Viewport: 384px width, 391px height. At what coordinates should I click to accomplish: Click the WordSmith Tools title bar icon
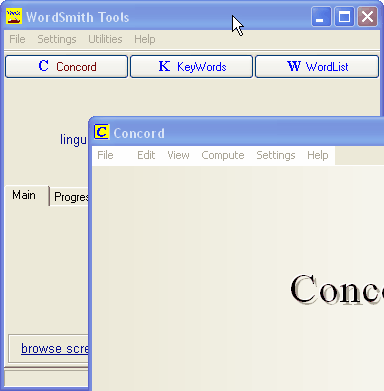pyautogui.click(x=14, y=16)
